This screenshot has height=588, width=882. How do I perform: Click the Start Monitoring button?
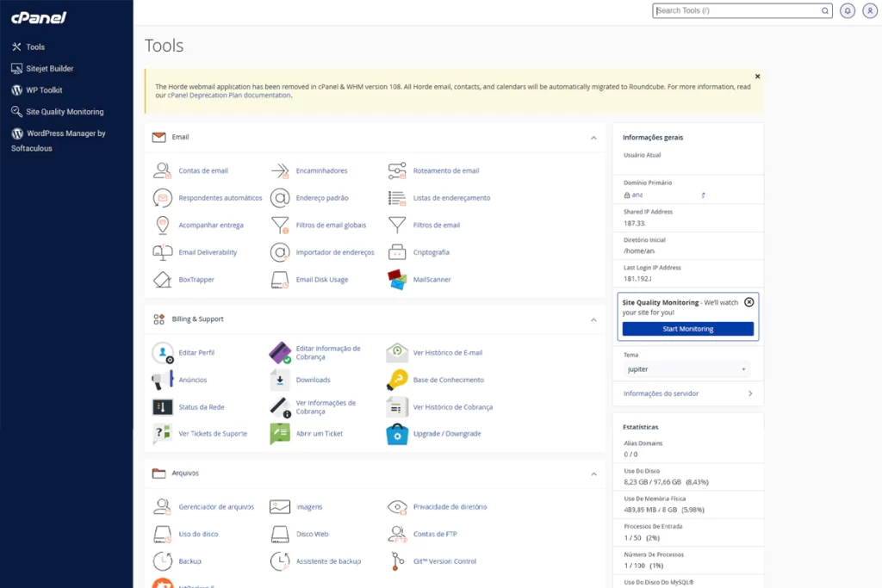[686, 328]
